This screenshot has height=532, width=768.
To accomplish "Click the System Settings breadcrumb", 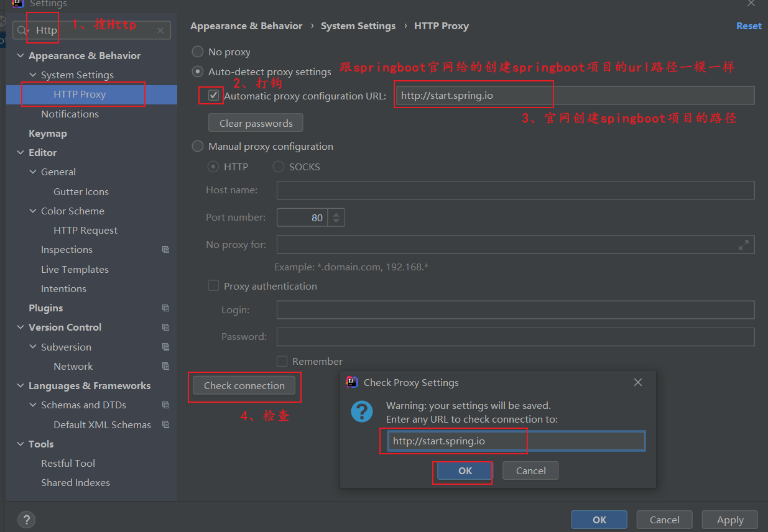I will click(358, 26).
